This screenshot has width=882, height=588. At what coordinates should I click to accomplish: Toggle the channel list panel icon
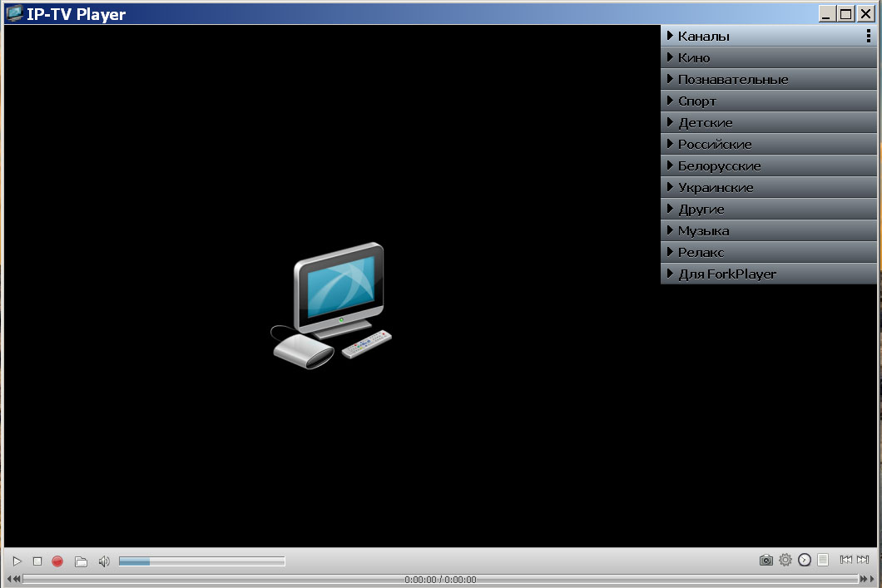point(823,560)
